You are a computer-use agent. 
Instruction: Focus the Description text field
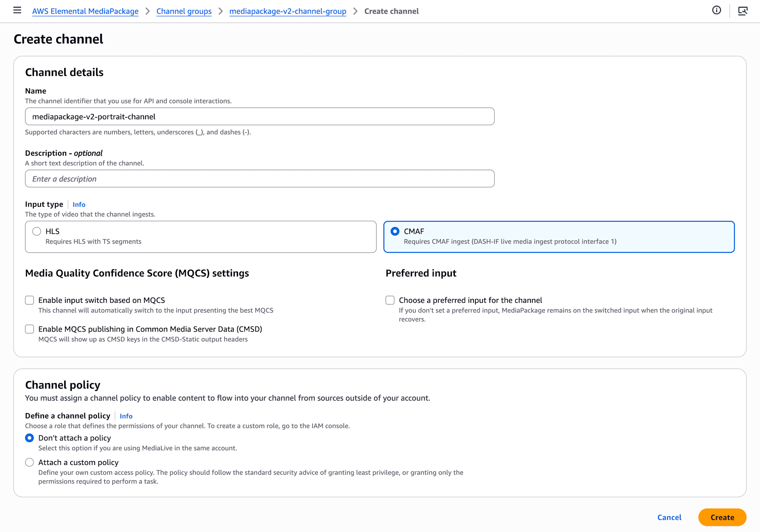pyautogui.click(x=260, y=179)
